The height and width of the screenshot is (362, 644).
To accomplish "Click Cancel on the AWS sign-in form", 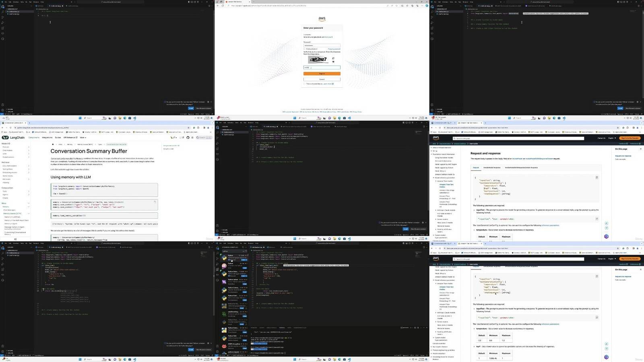I will 322,79.
